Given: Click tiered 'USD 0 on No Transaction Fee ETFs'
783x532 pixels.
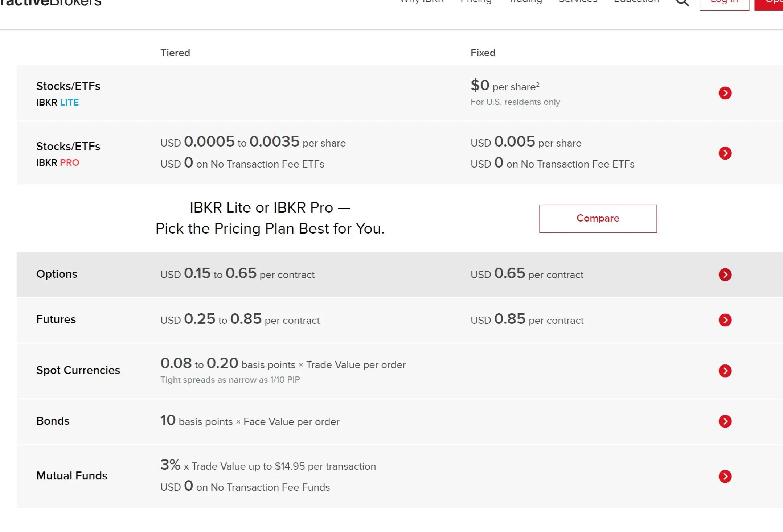Looking at the screenshot, I should (242, 163).
